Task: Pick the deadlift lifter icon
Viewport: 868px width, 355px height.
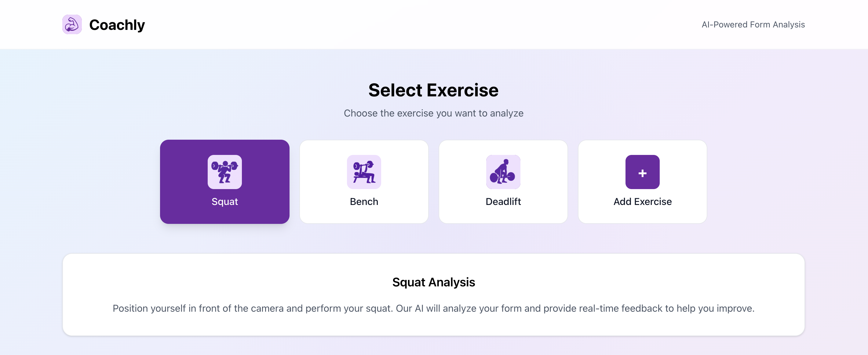Action: [x=503, y=172]
